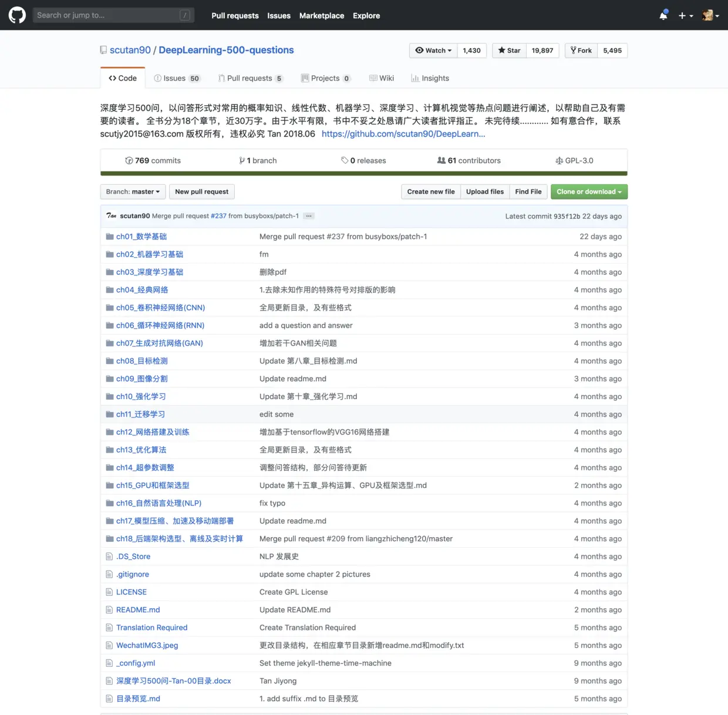Click the file icon for .gitignore
Image resolution: width=728 pixels, height=715 pixels.
[109, 574]
